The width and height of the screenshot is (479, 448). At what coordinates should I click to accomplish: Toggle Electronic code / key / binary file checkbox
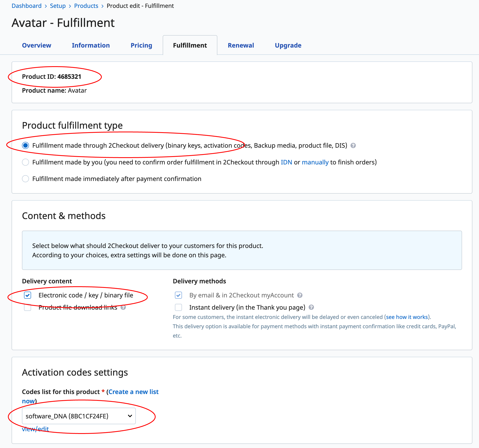(28, 295)
